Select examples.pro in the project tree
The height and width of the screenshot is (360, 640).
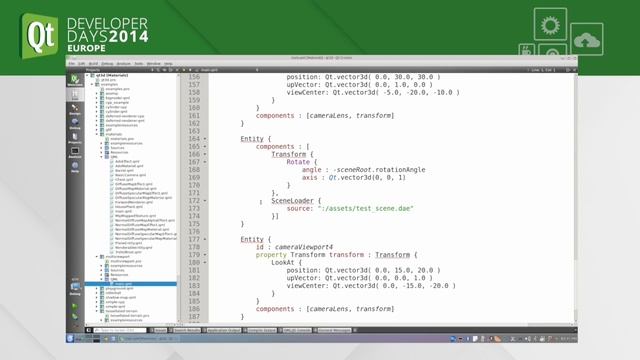(x=118, y=89)
